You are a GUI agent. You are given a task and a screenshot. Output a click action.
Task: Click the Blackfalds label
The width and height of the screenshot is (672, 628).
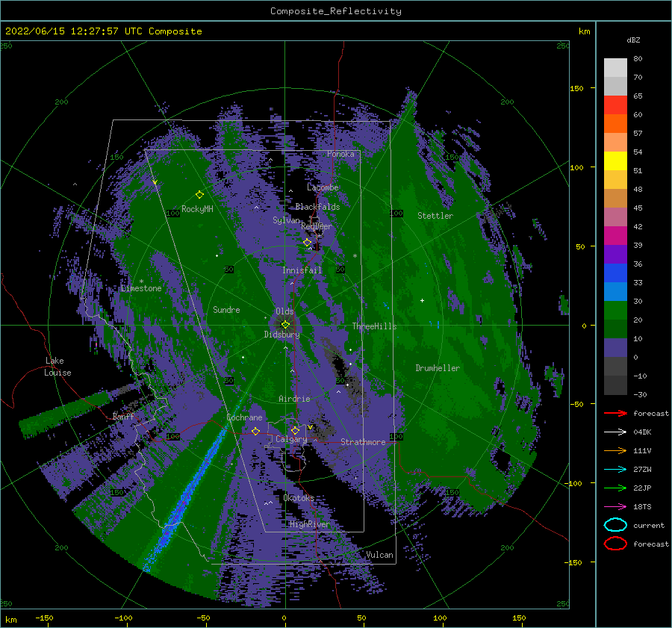click(317, 207)
